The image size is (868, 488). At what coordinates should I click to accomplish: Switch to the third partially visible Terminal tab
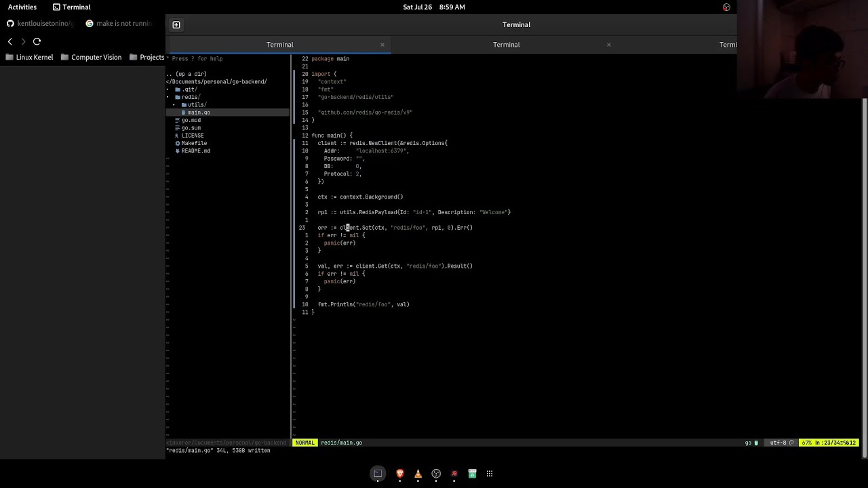[x=728, y=45]
